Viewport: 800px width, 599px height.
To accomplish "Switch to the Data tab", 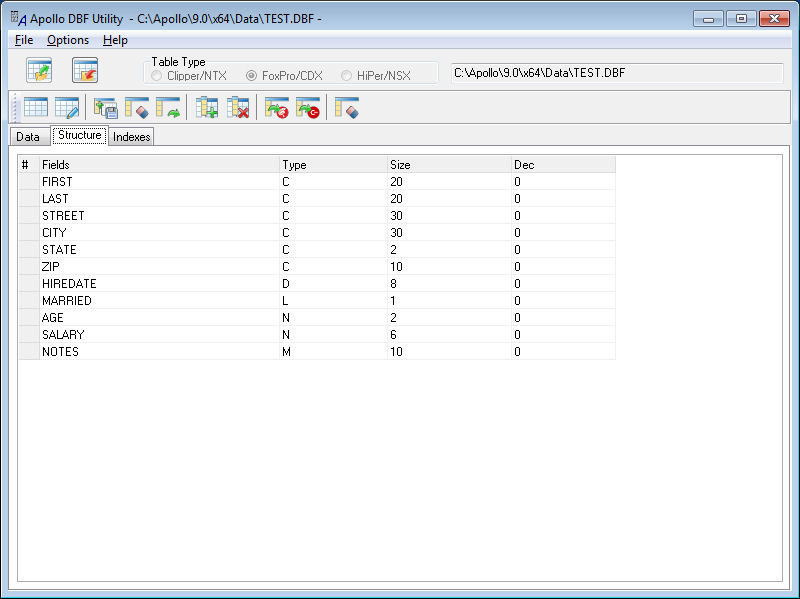I will 28,137.
